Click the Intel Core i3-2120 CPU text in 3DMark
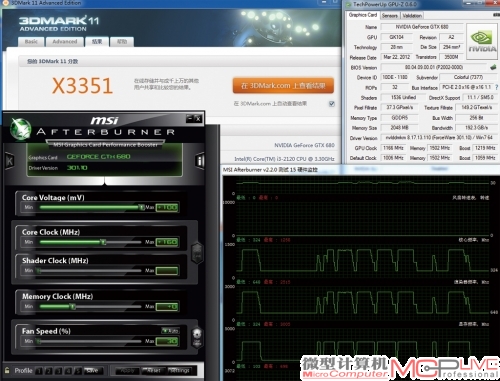This screenshot has height=381, width=500. click(x=284, y=159)
